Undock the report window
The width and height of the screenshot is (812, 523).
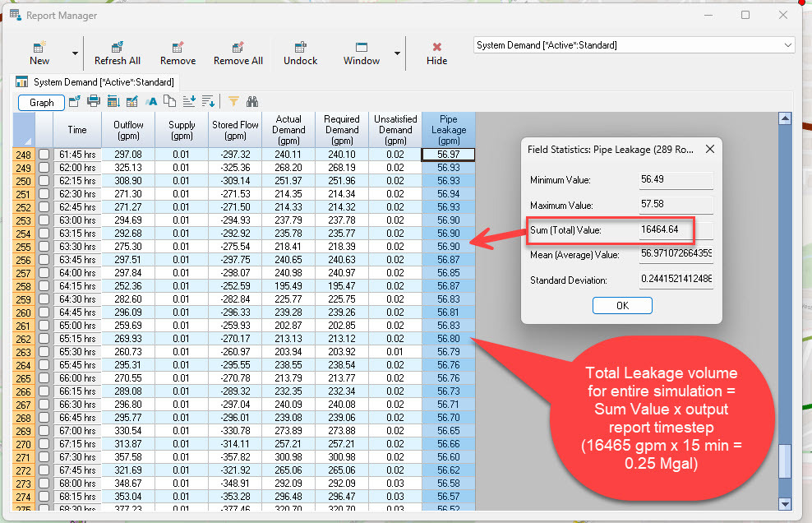pyautogui.click(x=300, y=53)
